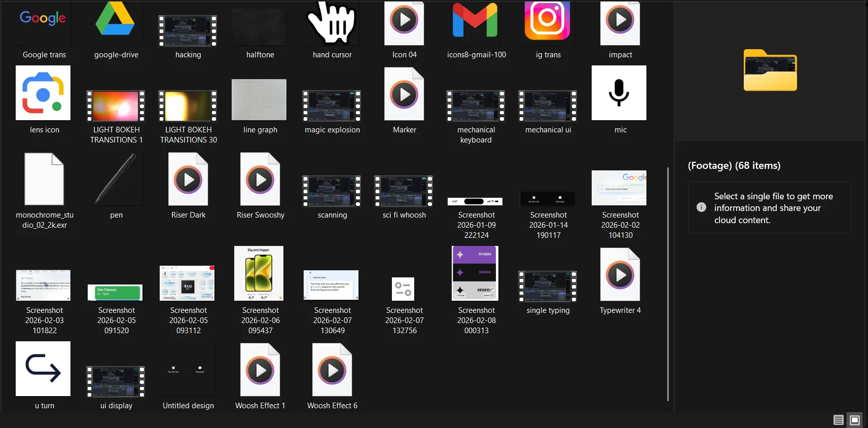Image resolution: width=868 pixels, height=428 pixels.
Task: Select the magic explosion video clip
Action: tap(332, 106)
